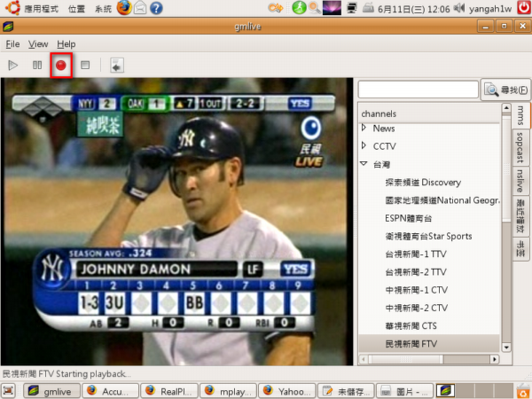
Task: Click the green running-figure panel icon
Action: [300, 8]
